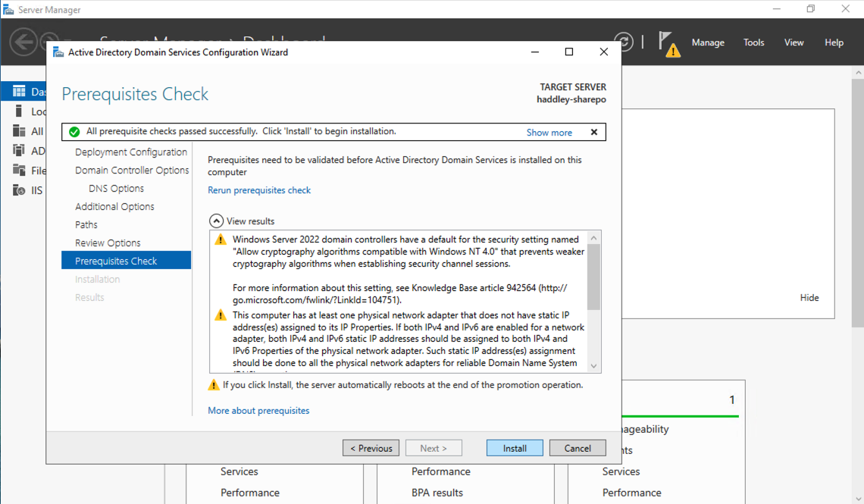This screenshot has width=864, height=504.
Task: Open Dashboard in Server Manager sidebar
Action: coord(23,91)
